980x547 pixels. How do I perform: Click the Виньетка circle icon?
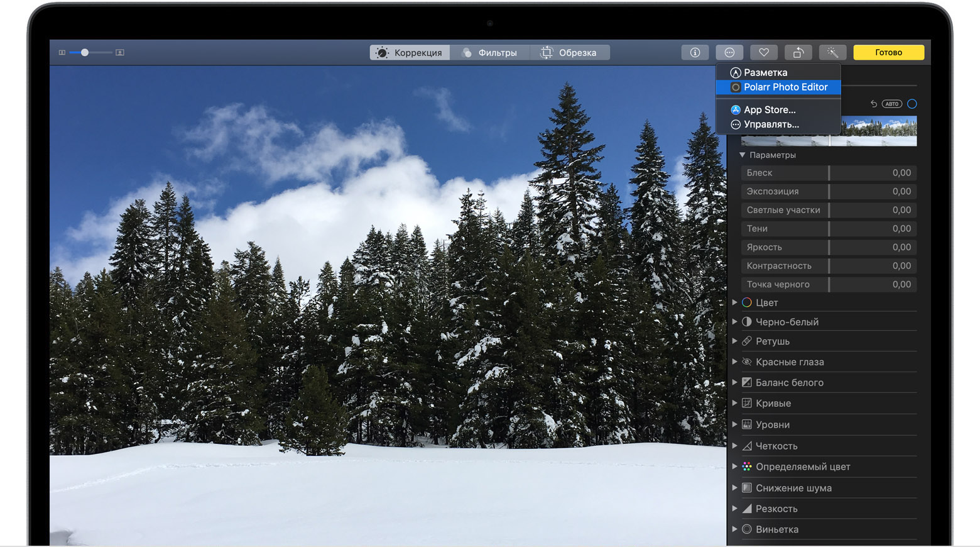(x=747, y=529)
